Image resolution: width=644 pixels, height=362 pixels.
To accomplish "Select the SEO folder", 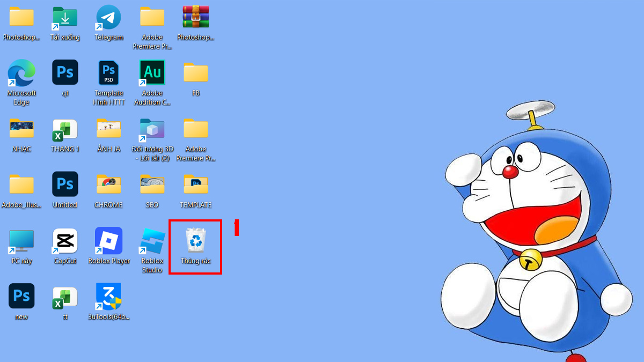I will click(x=152, y=184).
